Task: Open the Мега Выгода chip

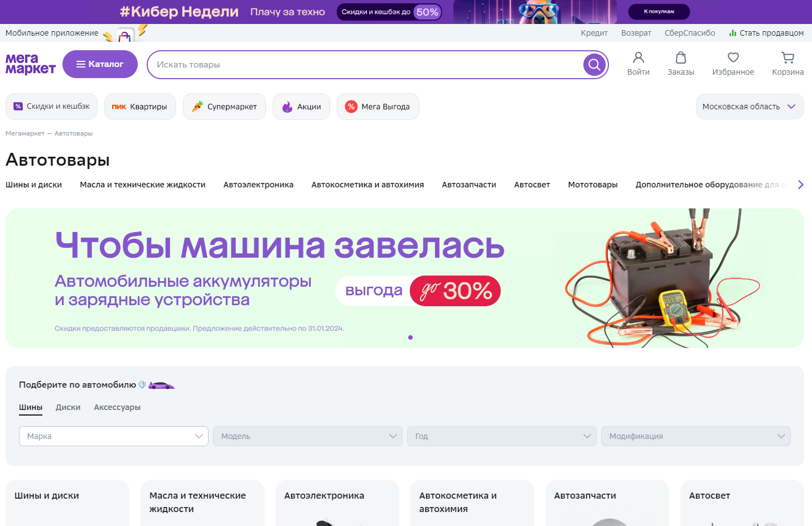Action: [x=378, y=107]
